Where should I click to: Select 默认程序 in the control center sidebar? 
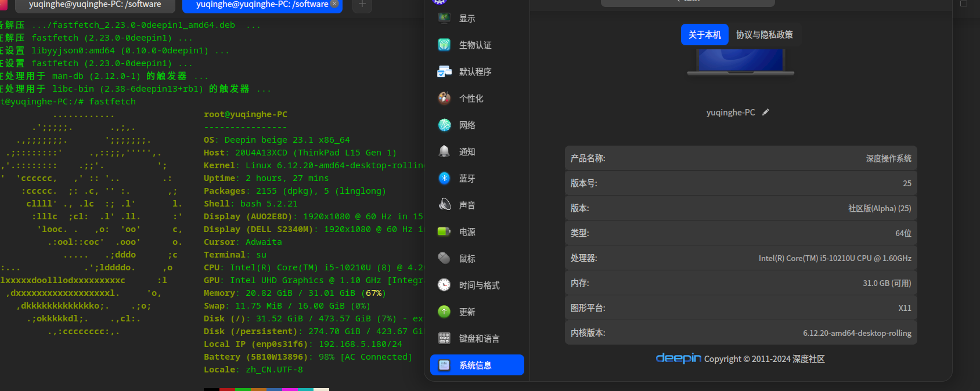477,72
